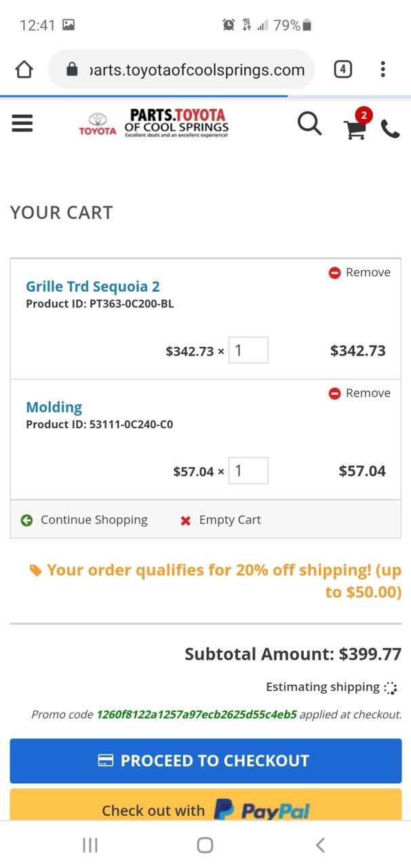The width and height of the screenshot is (411, 868).
Task: Click Empty Cart
Action: click(x=220, y=520)
